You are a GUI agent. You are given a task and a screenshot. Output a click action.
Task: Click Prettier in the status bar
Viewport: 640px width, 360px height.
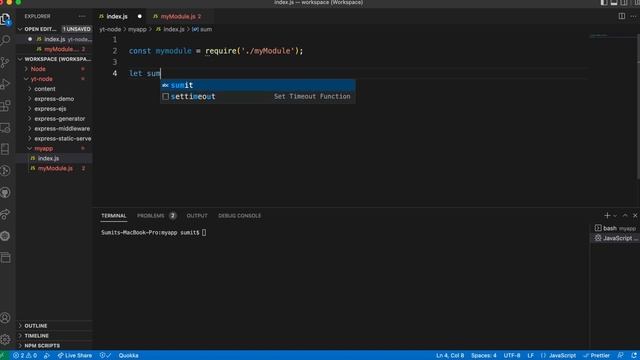coord(596,356)
